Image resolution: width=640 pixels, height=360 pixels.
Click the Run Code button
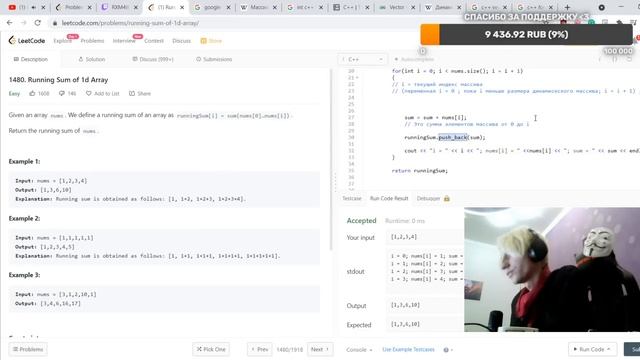click(x=592, y=349)
